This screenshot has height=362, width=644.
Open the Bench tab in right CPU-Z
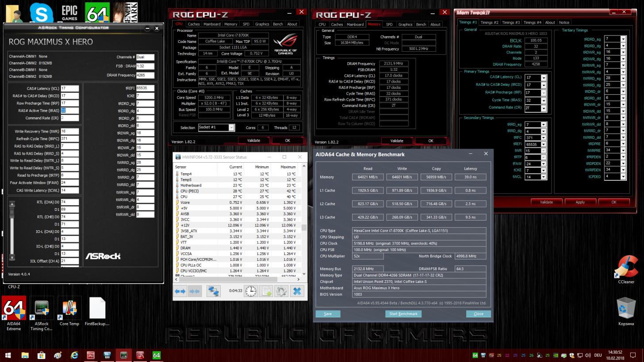pos(421,25)
